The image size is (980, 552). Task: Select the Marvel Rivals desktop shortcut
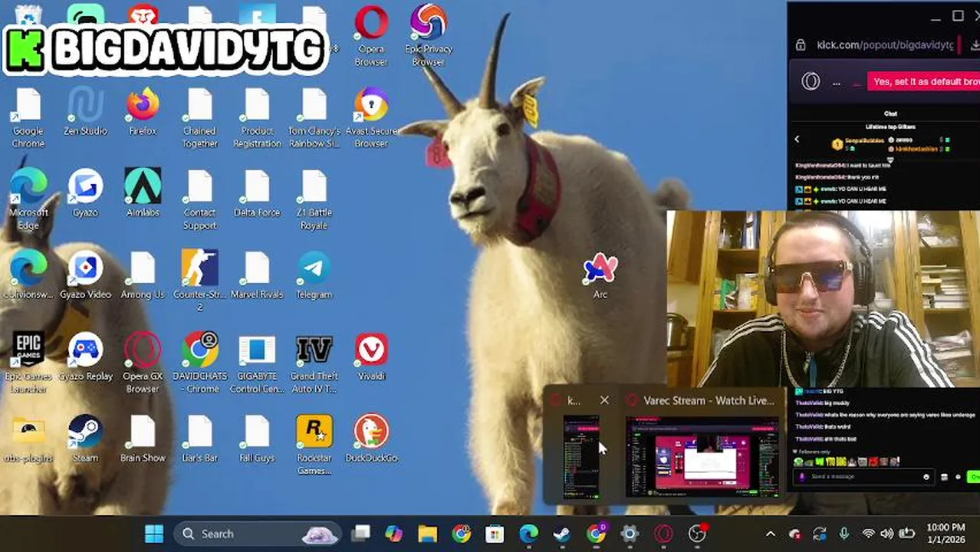257,276
